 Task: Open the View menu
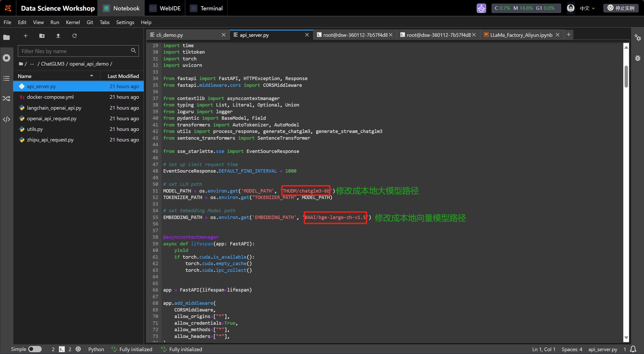point(38,22)
